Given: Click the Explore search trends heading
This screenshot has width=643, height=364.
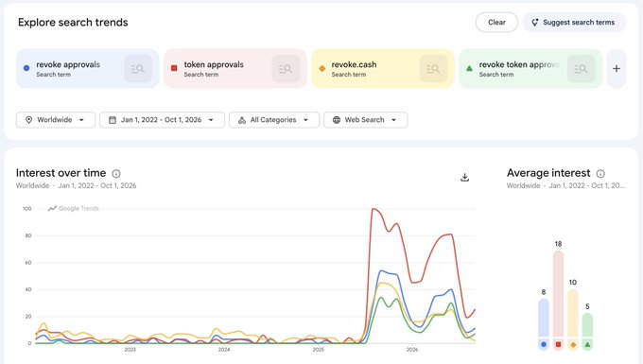Looking at the screenshot, I should [73, 22].
